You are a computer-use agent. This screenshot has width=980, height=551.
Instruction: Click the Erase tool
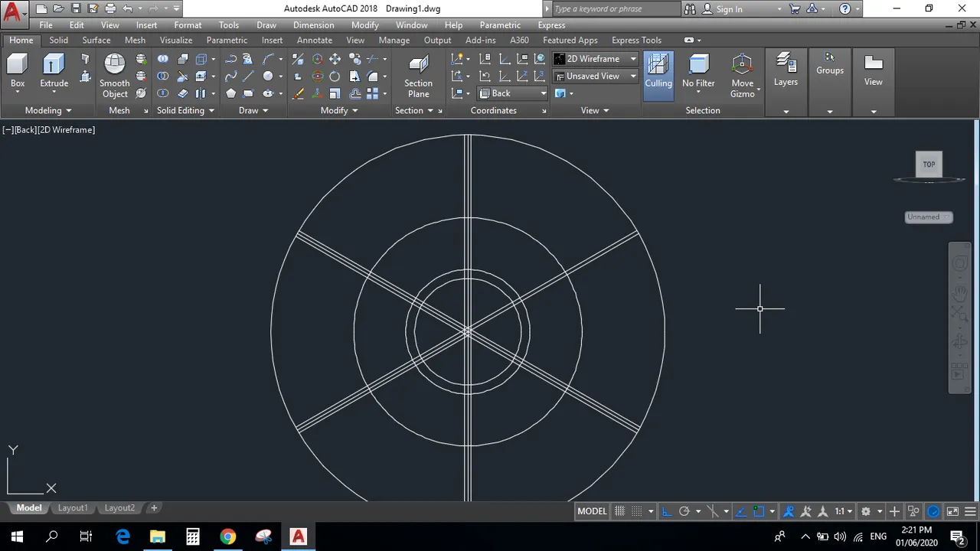click(299, 93)
